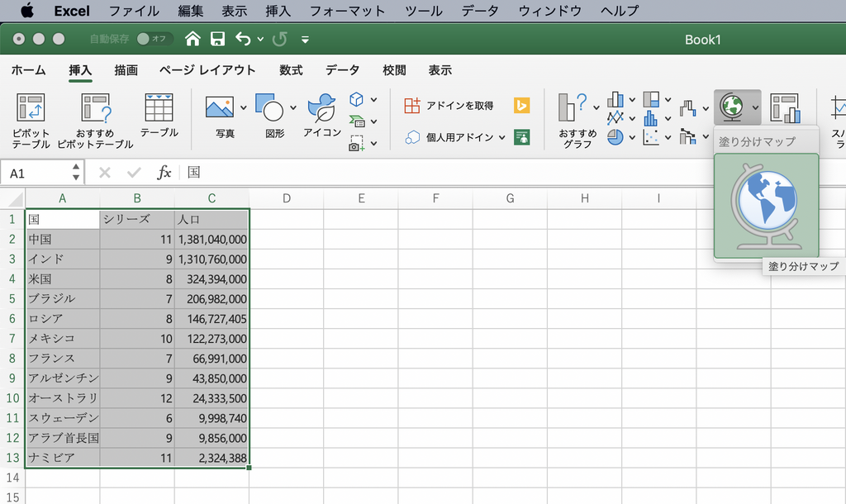Image resolution: width=846 pixels, height=504 pixels.
Task: Click the pivot chart icon
Action: (x=785, y=108)
